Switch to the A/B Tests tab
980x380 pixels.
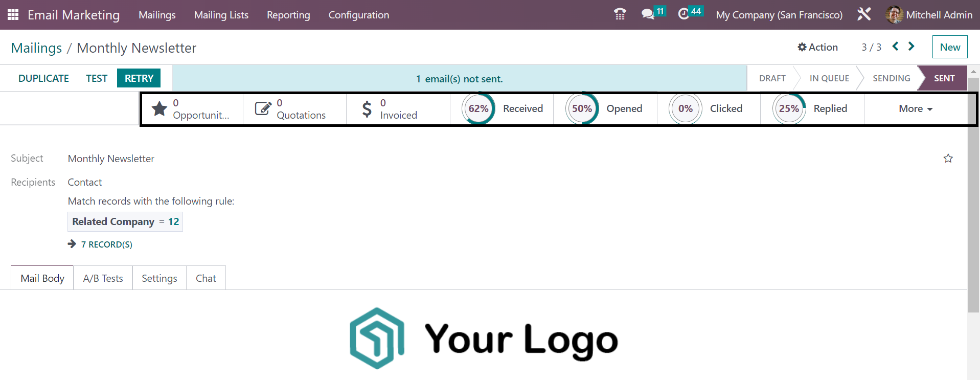pos(103,278)
